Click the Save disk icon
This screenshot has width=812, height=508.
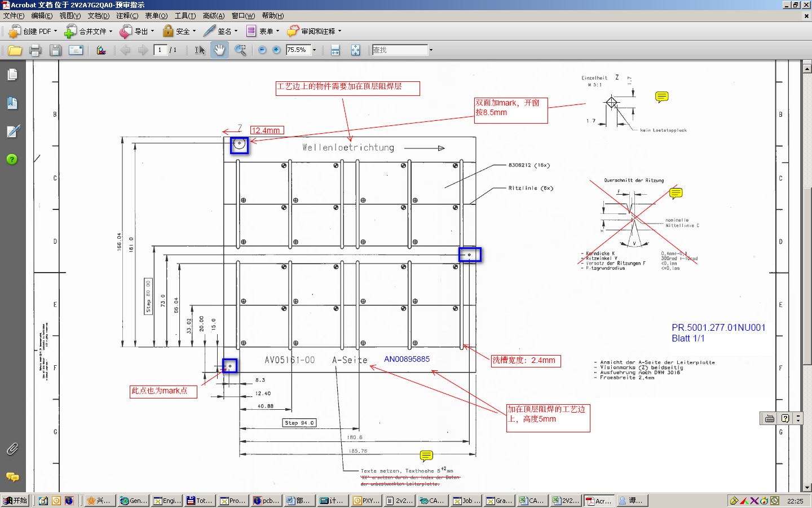point(55,50)
